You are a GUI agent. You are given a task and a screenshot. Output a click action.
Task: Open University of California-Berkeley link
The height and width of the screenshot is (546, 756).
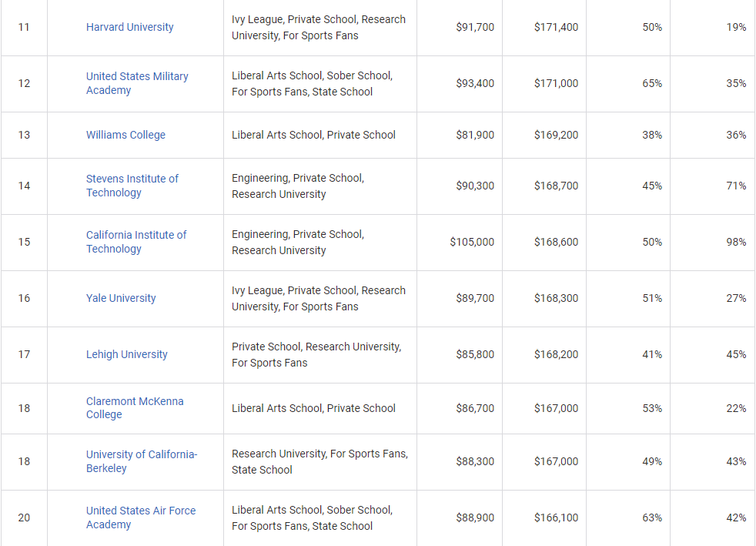141,461
